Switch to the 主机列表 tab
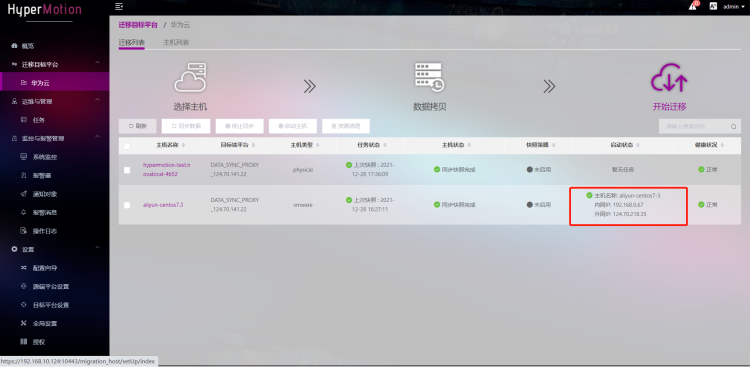The image size is (750, 367). (176, 43)
